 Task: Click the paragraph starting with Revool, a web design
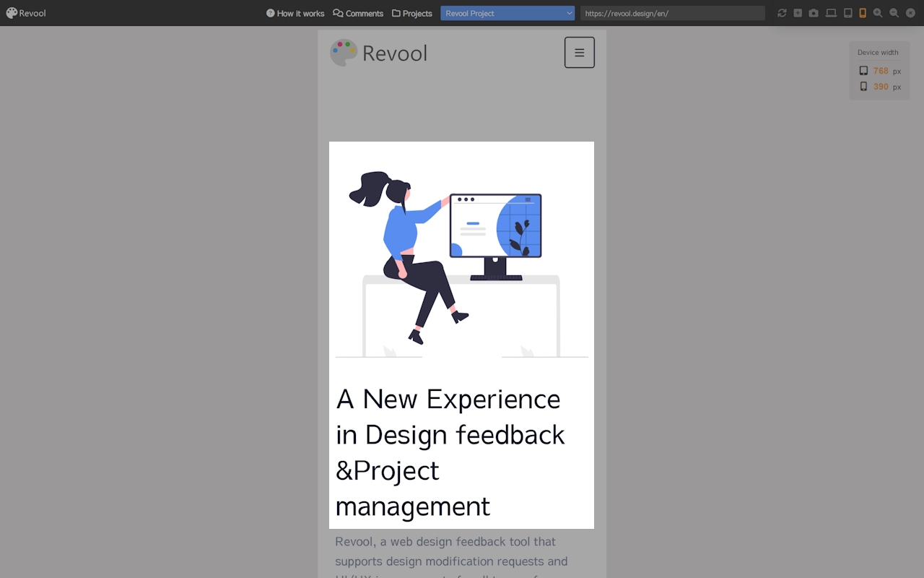click(452, 558)
